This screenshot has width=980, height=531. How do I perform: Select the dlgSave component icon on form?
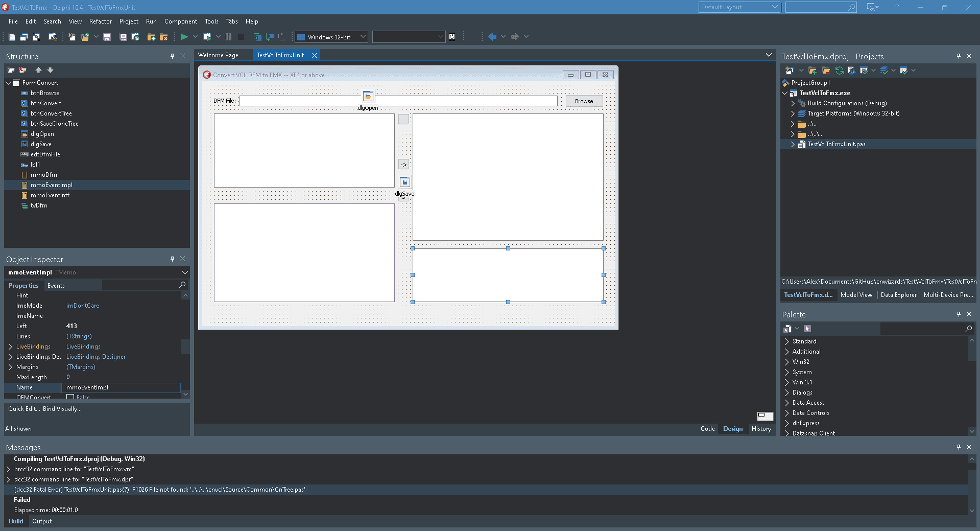pyautogui.click(x=404, y=182)
